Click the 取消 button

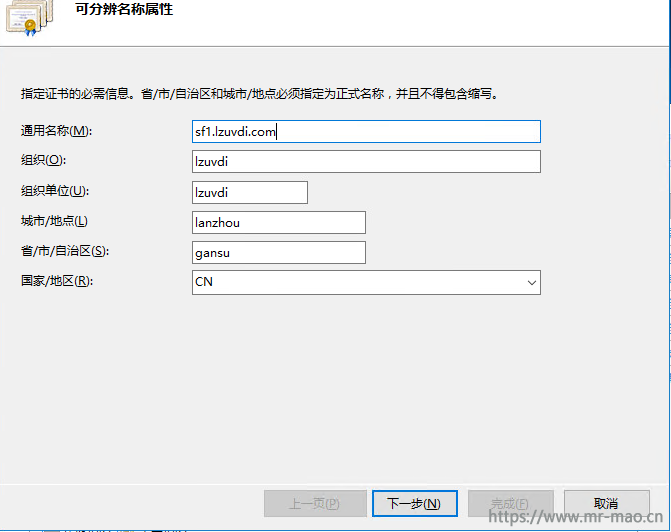click(606, 503)
